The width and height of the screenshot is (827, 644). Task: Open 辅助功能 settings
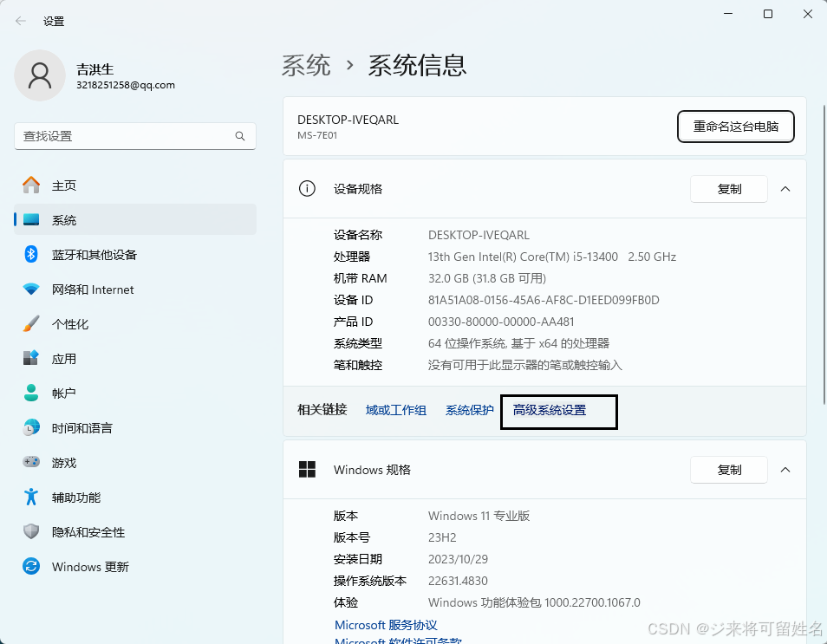[x=135, y=497]
